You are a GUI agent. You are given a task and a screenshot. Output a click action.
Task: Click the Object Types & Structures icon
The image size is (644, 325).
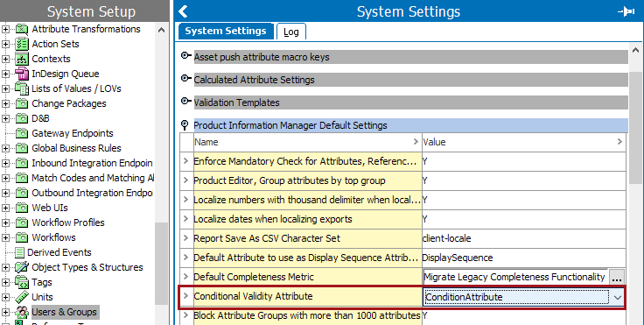pyautogui.click(x=22, y=267)
